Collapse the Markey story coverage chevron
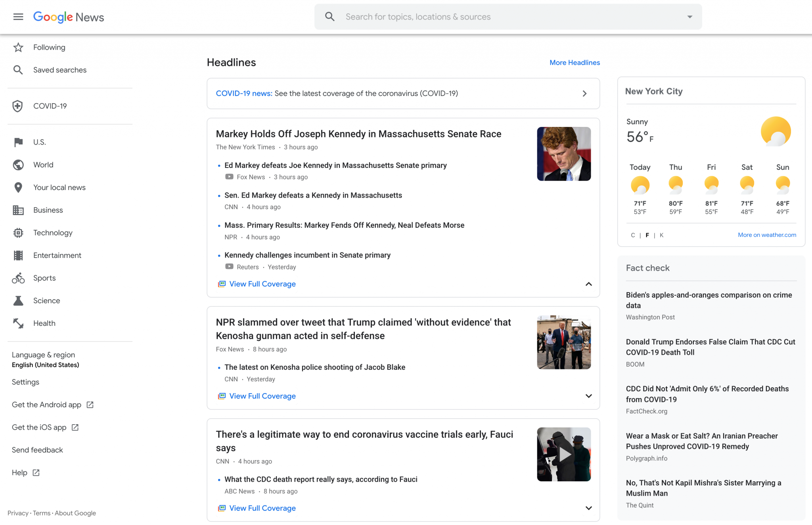 588,284
